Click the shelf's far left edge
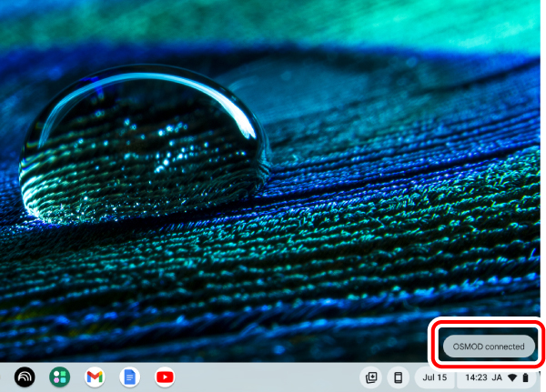Image resolution: width=546 pixels, height=392 pixels. pos(5,377)
